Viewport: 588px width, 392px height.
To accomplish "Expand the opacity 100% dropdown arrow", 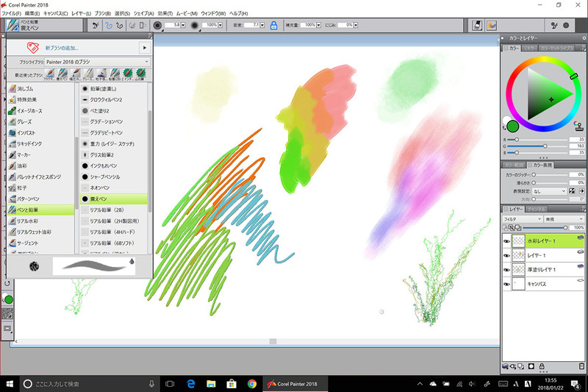I will pos(220,25).
